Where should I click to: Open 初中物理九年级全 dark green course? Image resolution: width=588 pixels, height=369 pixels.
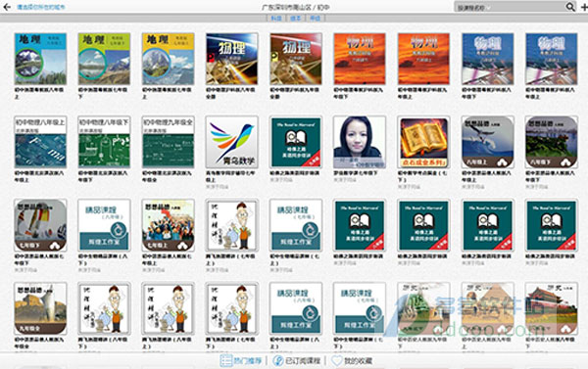[168, 142]
